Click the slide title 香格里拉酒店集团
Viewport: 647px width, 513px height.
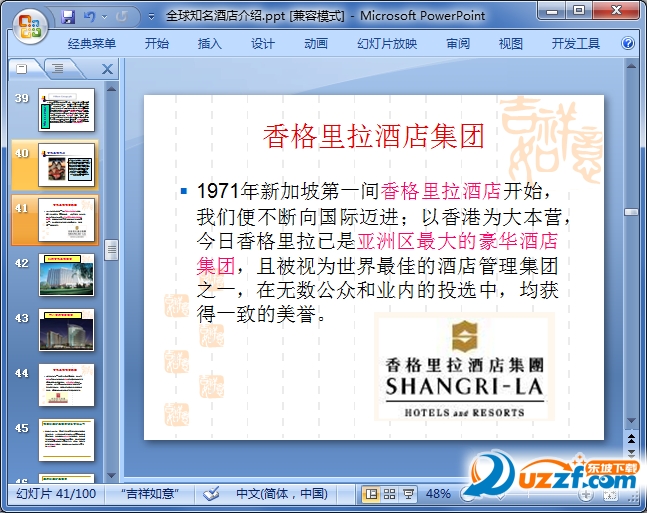(373, 137)
